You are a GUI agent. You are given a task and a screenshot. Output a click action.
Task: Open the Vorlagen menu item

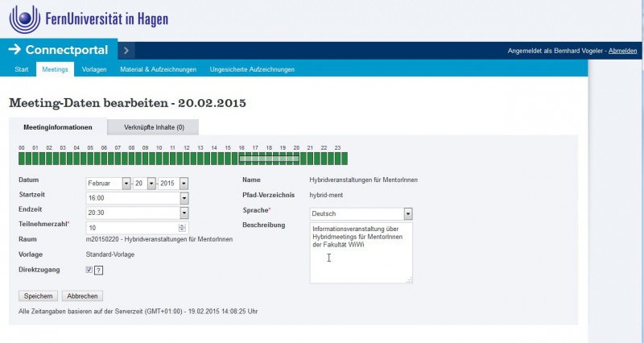tap(94, 69)
